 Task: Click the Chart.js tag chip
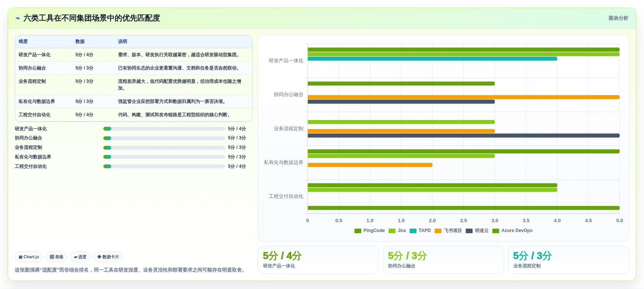29,257
